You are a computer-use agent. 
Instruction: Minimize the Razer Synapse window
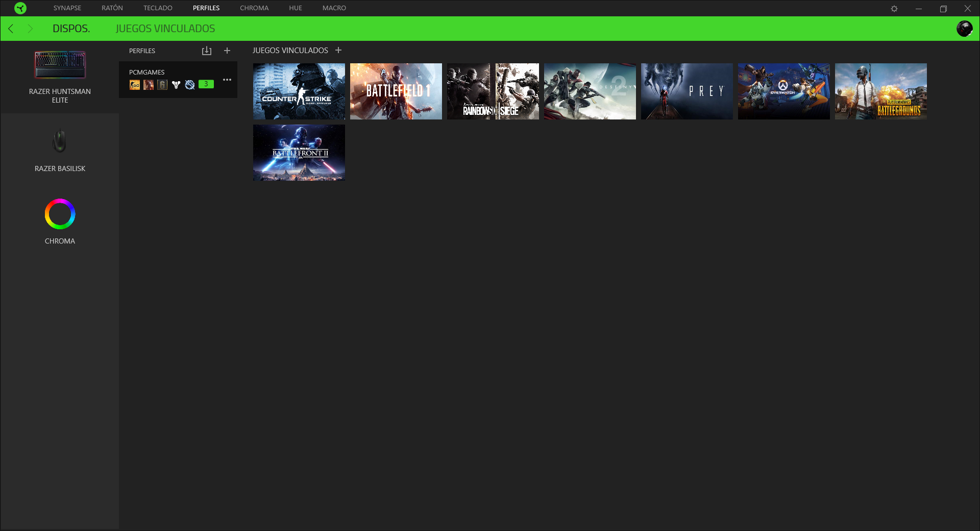(919, 9)
